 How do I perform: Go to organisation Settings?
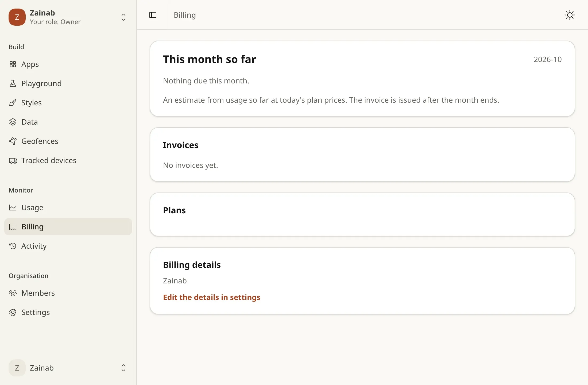click(68, 312)
